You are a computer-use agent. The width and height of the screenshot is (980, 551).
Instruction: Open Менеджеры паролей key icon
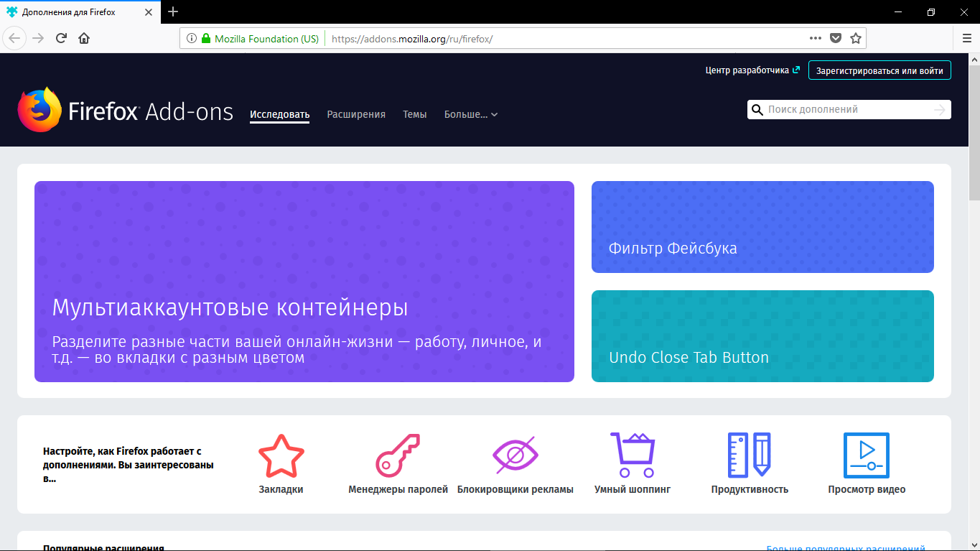(x=398, y=455)
